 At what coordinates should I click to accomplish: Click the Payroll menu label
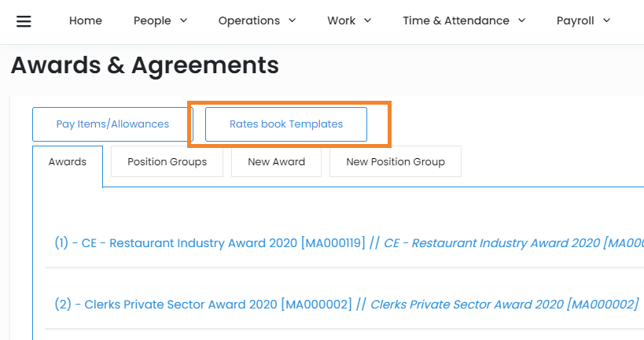click(575, 21)
